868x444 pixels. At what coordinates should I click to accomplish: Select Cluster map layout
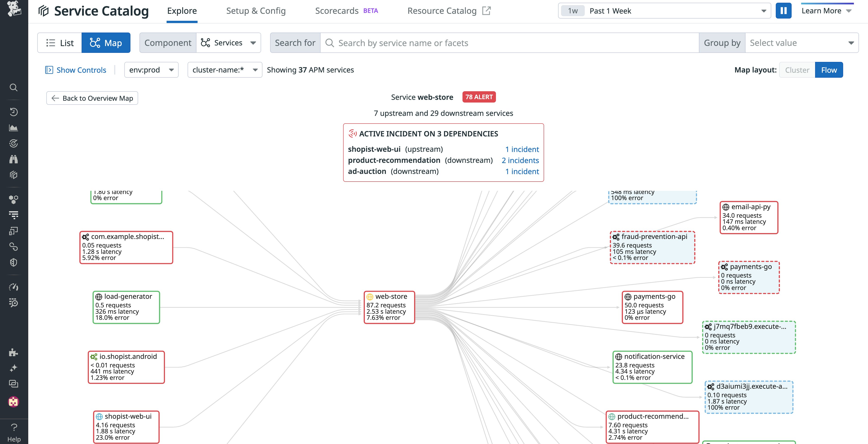[797, 70]
